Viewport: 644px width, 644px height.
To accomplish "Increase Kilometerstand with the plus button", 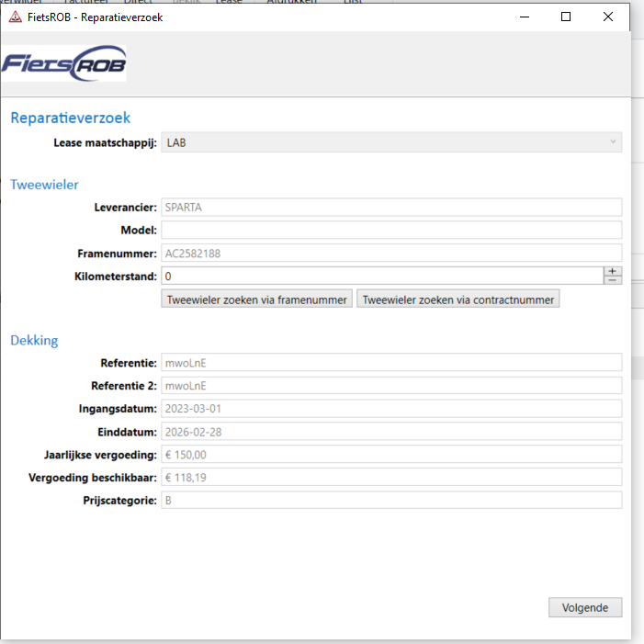I will pos(613,271).
